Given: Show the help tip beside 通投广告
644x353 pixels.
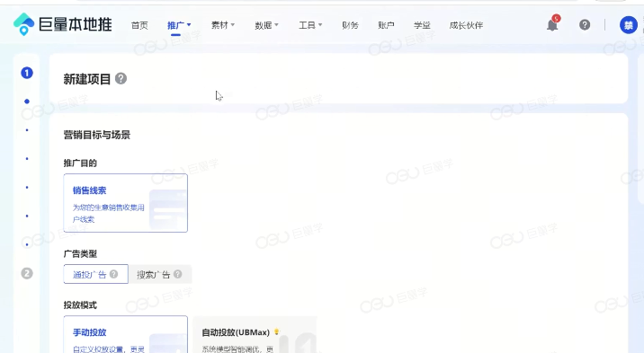Looking at the screenshot, I should coord(113,274).
